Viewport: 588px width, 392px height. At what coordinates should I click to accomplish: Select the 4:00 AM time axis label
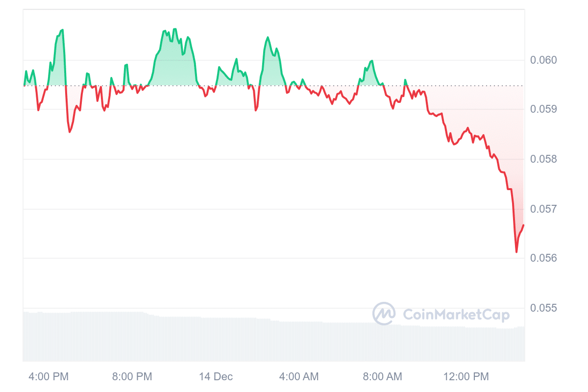pyautogui.click(x=298, y=377)
